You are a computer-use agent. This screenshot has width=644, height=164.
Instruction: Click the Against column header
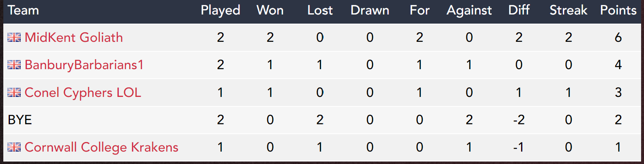(x=469, y=10)
